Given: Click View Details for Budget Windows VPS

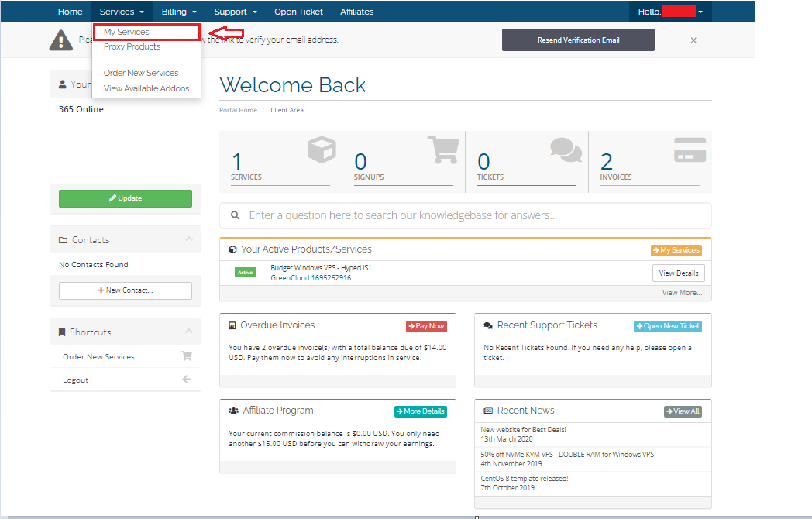Looking at the screenshot, I should (679, 273).
